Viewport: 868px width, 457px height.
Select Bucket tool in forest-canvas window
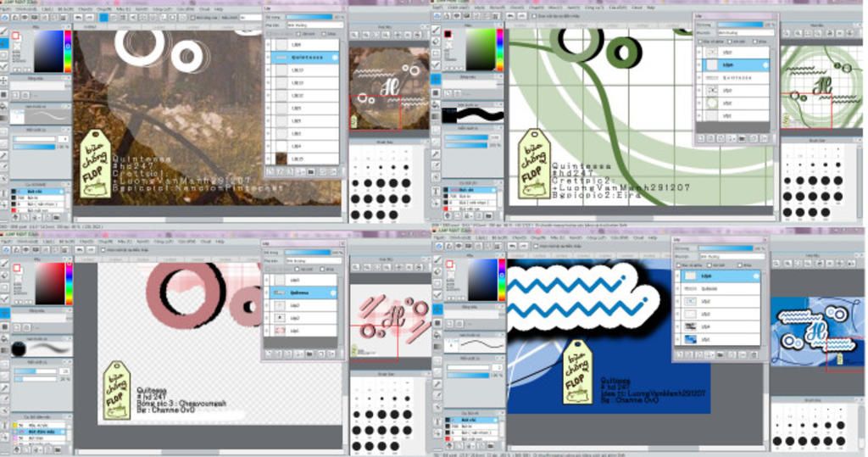4,106
